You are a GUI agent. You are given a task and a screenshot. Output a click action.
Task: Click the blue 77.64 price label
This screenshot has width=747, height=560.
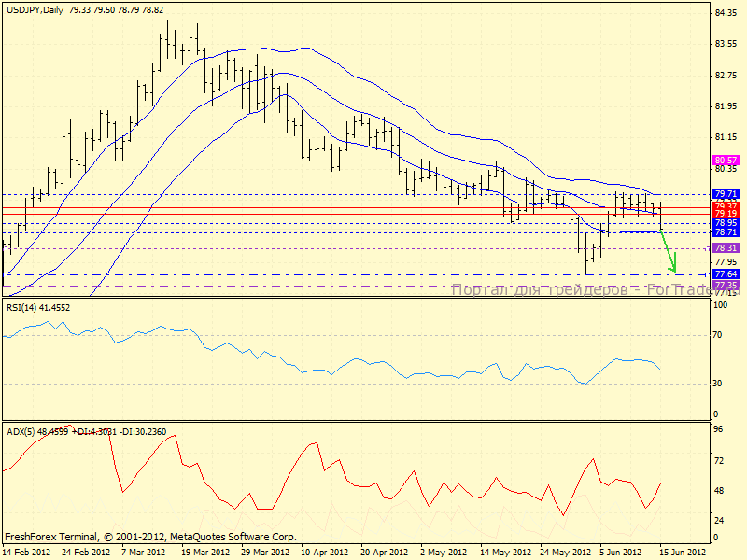point(726,274)
